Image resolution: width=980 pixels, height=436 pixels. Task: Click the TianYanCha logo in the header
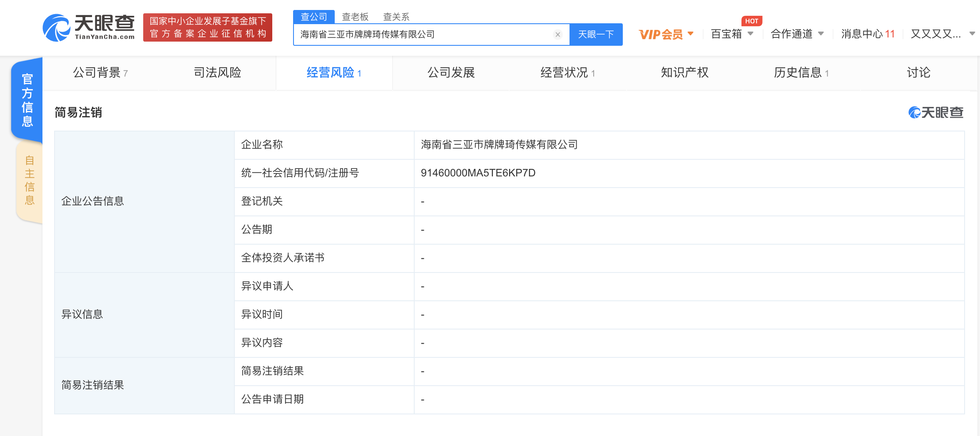tap(89, 27)
